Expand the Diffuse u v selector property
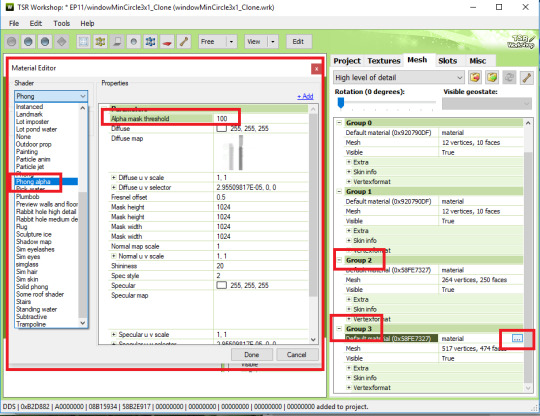This screenshot has height=416, width=540. [x=113, y=187]
